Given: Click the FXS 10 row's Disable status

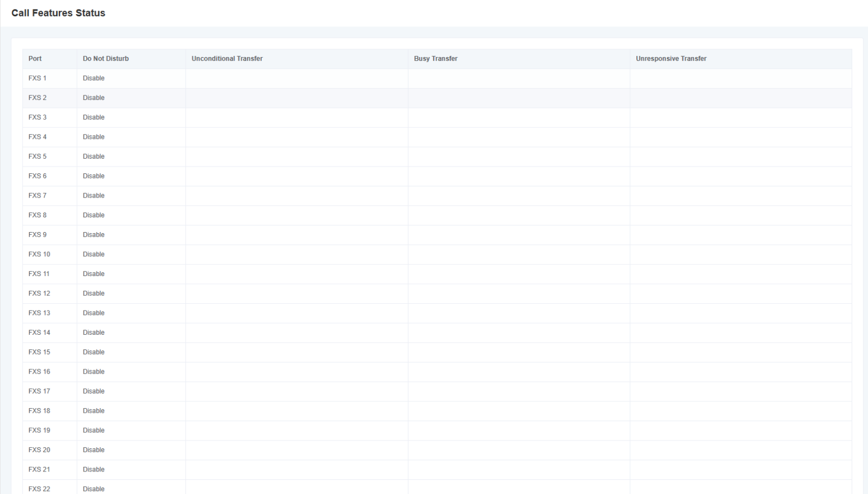Looking at the screenshot, I should click(93, 255).
